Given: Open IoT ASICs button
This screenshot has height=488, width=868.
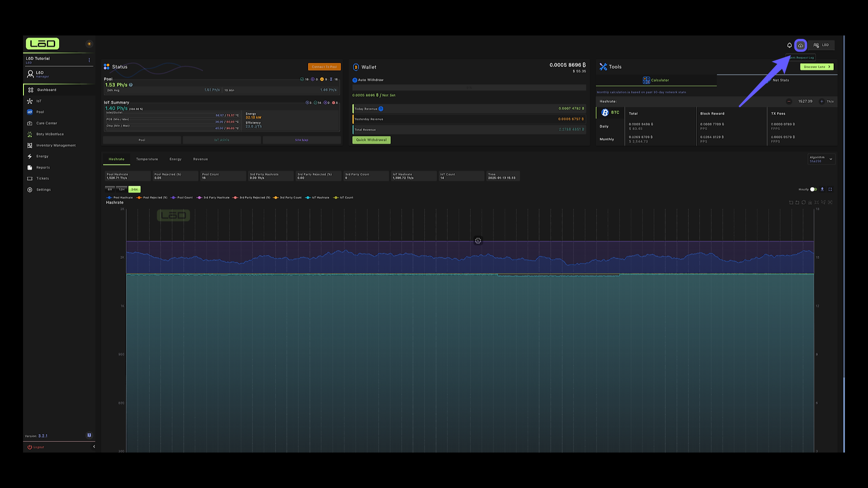Looking at the screenshot, I should [222, 140].
